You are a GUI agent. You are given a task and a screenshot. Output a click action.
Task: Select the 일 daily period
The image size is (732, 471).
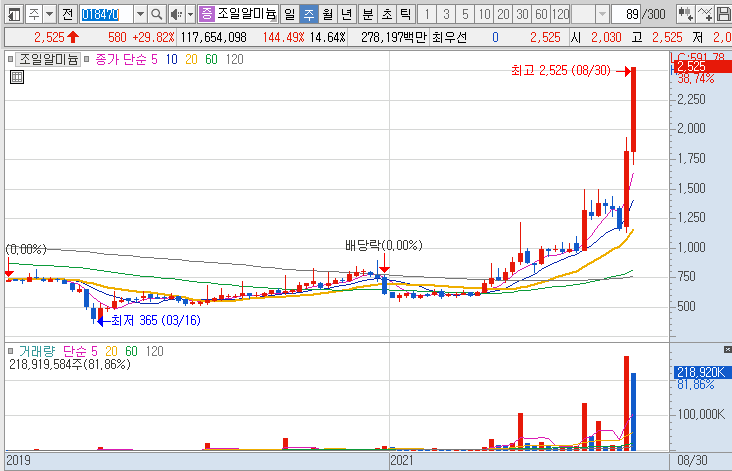pos(290,14)
